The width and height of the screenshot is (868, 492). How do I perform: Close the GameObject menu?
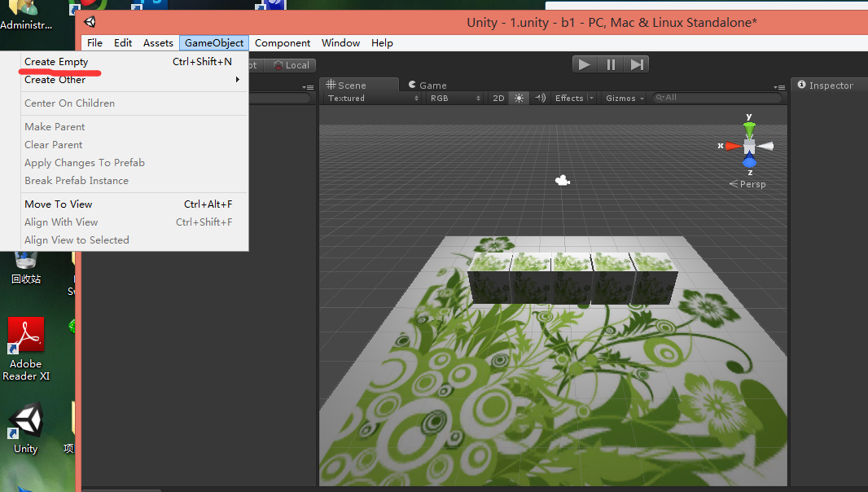213,42
